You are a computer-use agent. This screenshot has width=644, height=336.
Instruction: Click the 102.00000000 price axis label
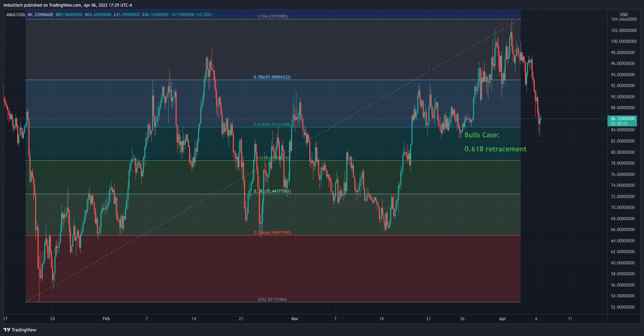[x=624, y=31]
